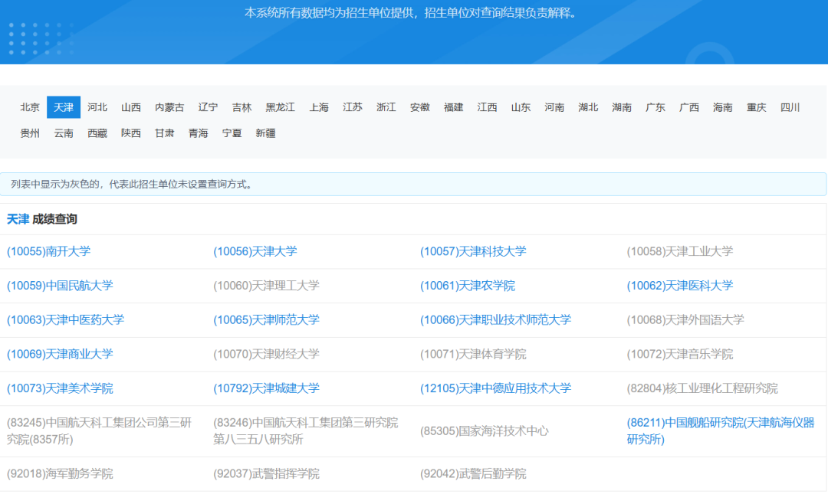Select the 黑龙江 province tab

coord(280,107)
